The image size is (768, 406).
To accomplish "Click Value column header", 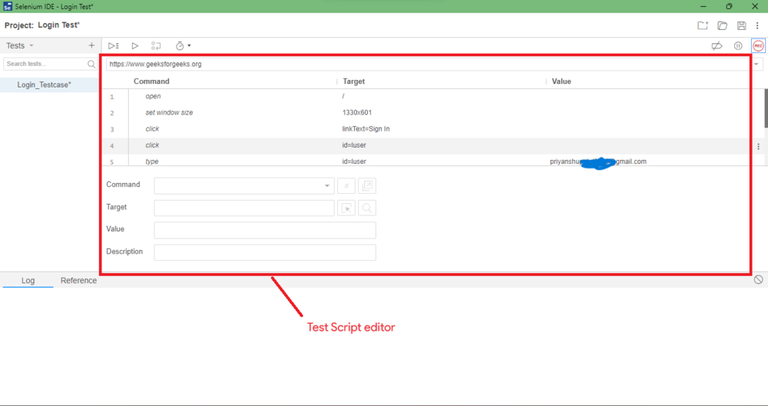I will tap(561, 81).
